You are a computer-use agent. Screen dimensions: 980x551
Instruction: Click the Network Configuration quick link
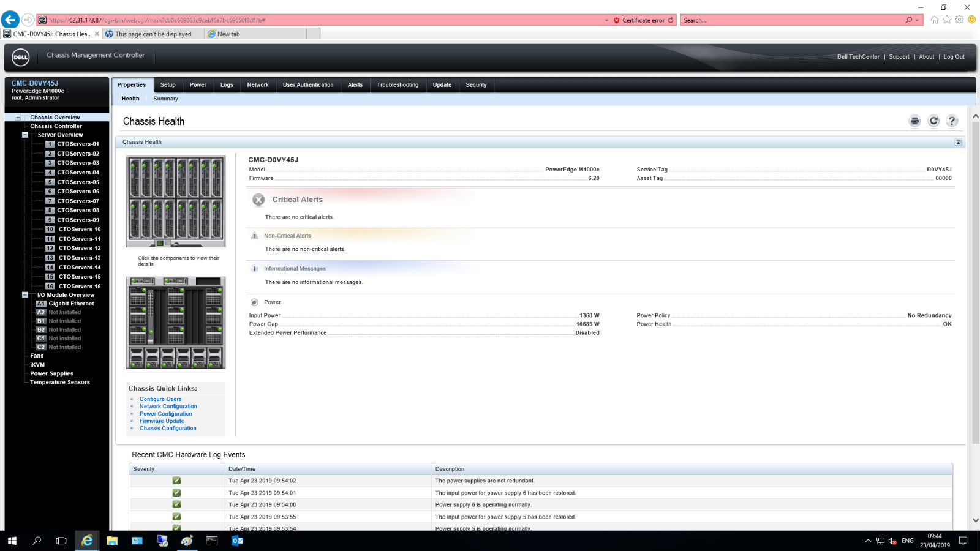click(168, 407)
